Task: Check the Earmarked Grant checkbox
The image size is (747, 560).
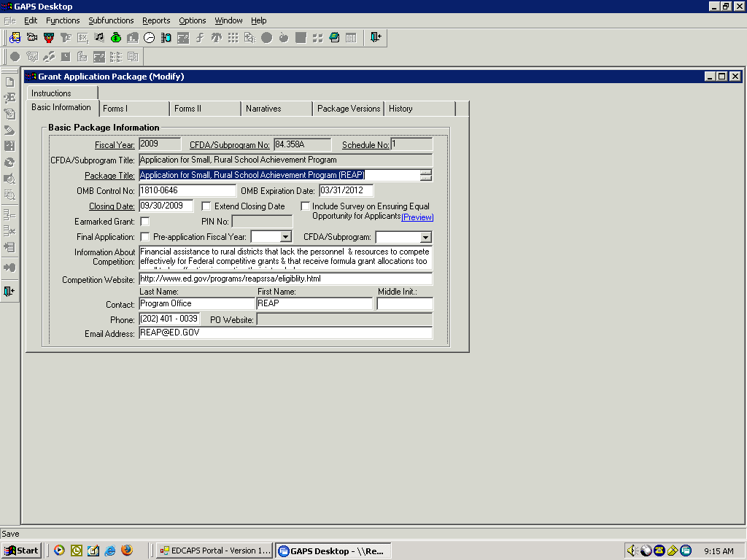Action: click(x=145, y=222)
